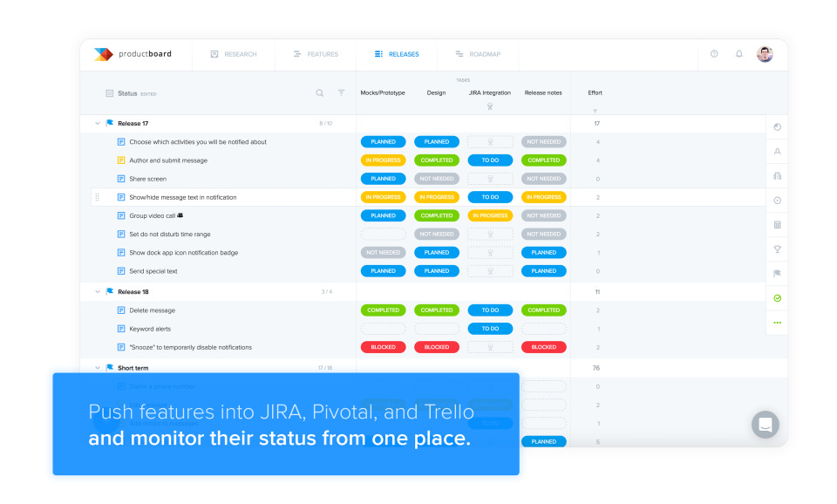
Task: Open the notifications bell
Action: pyautogui.click(x=739, y=53)
